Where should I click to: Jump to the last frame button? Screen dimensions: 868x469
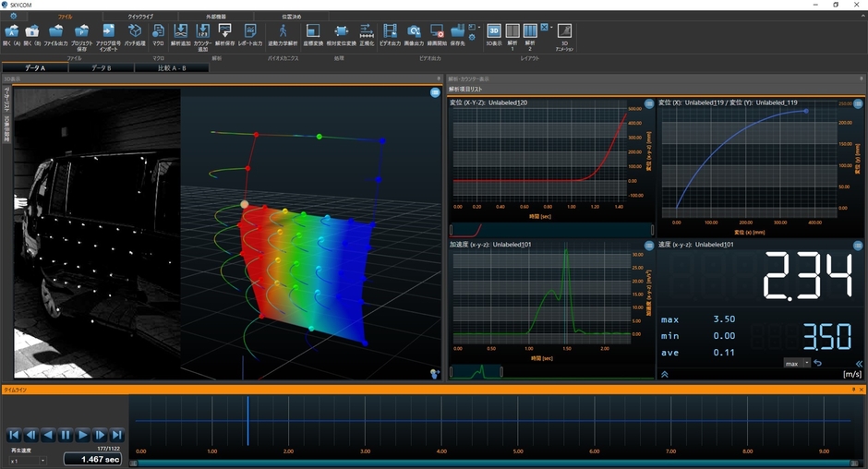pos(116,435)
